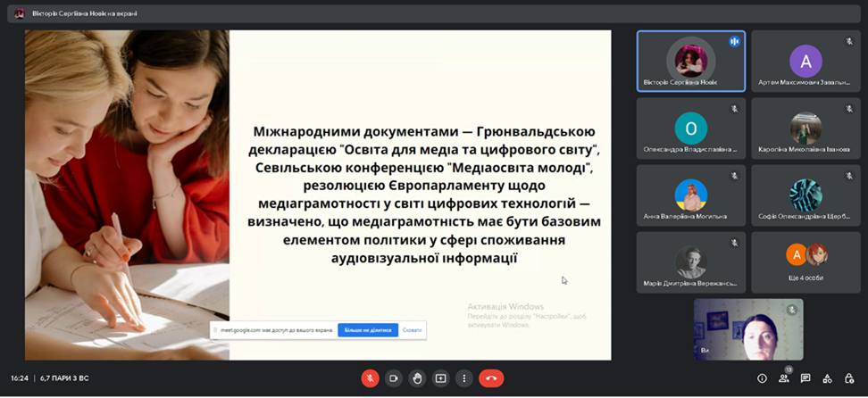
Task: Select Олександра Владиславівна's tile avatar
Action: (x=691, y=129)
